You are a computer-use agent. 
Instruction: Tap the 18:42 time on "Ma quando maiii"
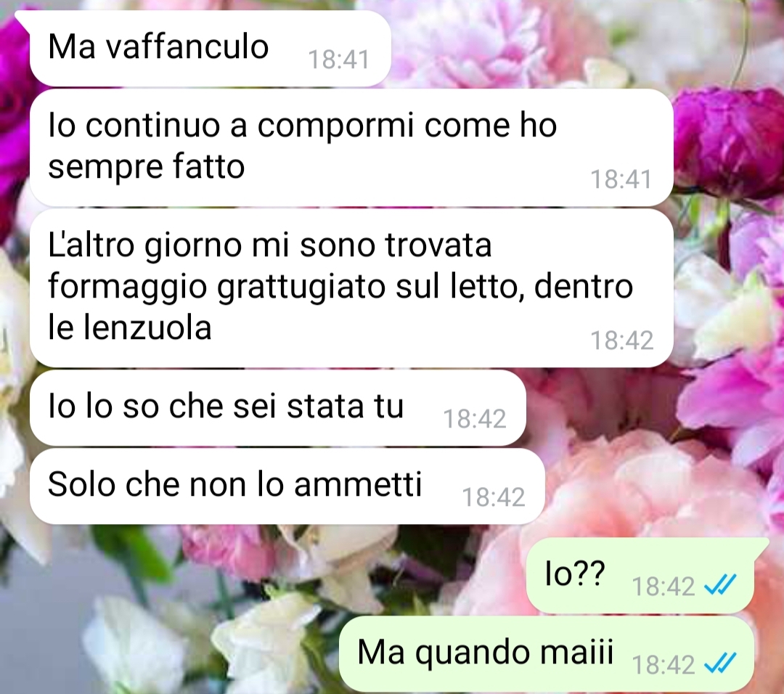663,665
